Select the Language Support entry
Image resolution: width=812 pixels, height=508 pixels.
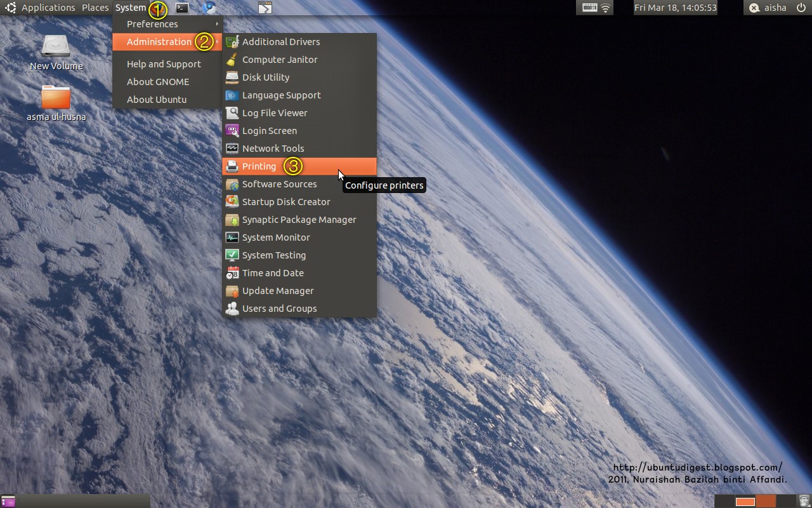(299, 95)
